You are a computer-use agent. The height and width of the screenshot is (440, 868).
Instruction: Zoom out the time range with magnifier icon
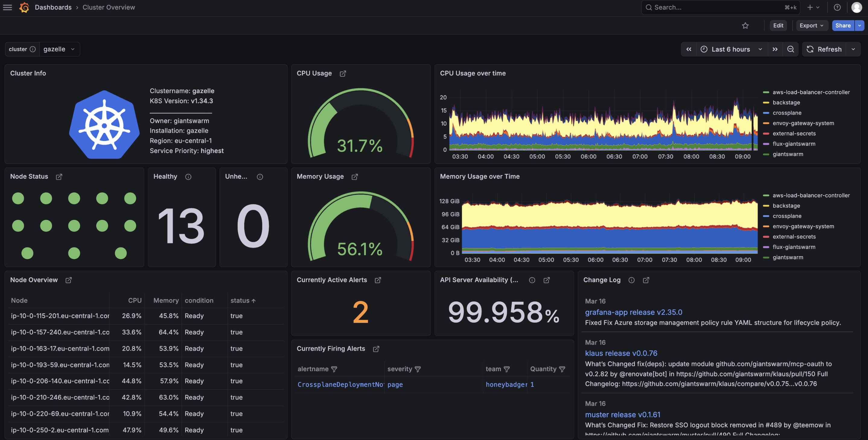coord(790,49)
